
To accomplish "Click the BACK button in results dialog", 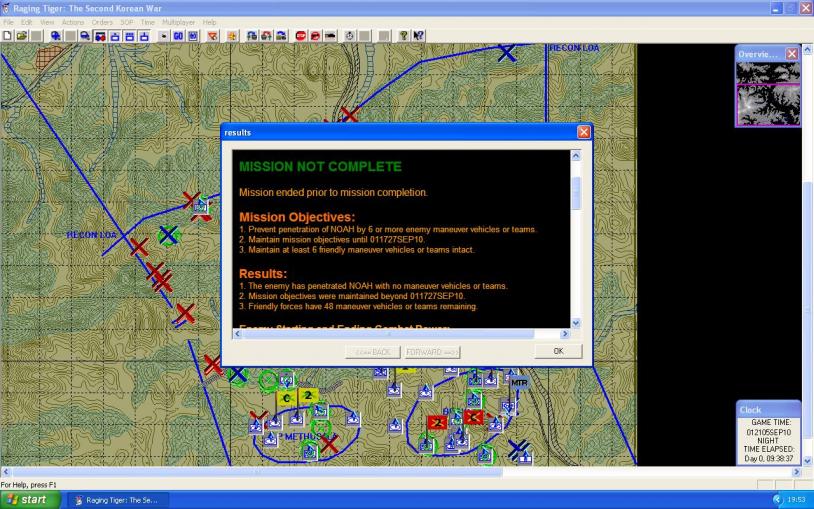I will [373, 352].
